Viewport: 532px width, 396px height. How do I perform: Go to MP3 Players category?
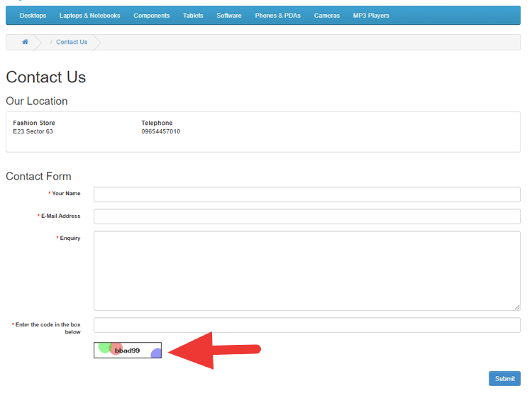click(x=371, y=16)
